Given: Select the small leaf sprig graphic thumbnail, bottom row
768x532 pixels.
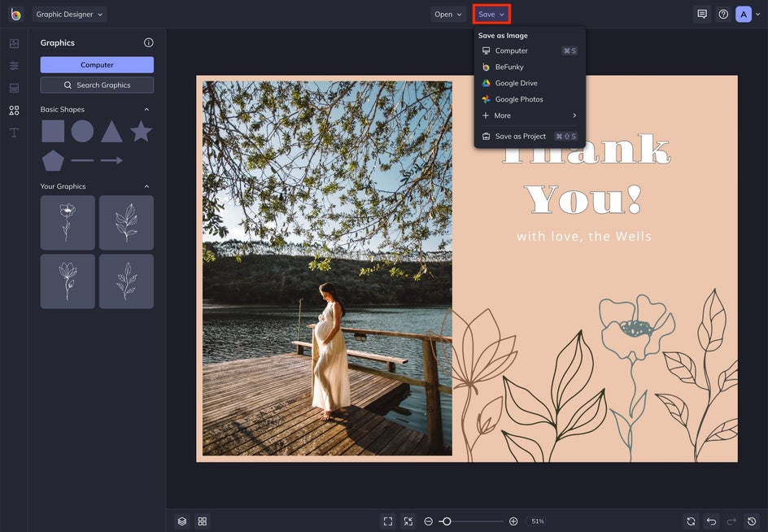Looking at the screenshot, I should [x=126, y=281].
